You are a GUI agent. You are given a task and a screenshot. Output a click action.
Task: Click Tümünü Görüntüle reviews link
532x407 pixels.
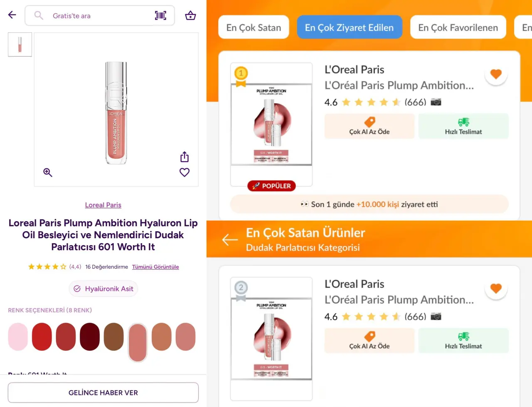(155, 267)
